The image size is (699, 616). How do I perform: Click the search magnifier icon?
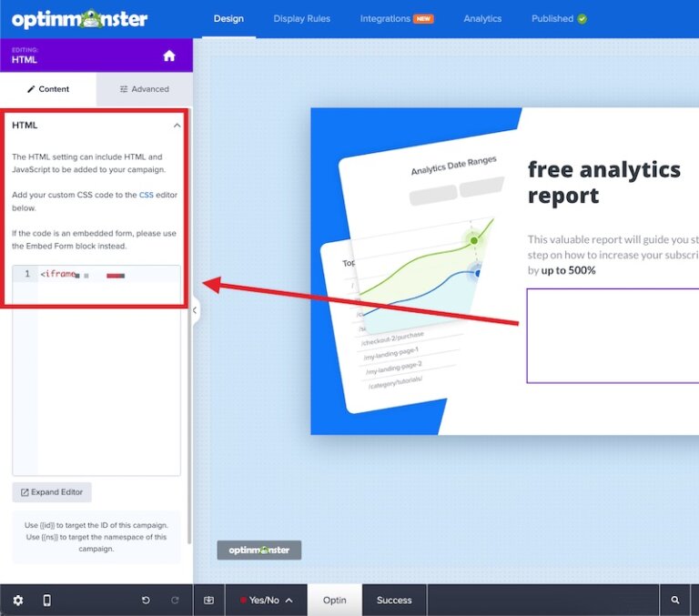(x=675, y=601)
